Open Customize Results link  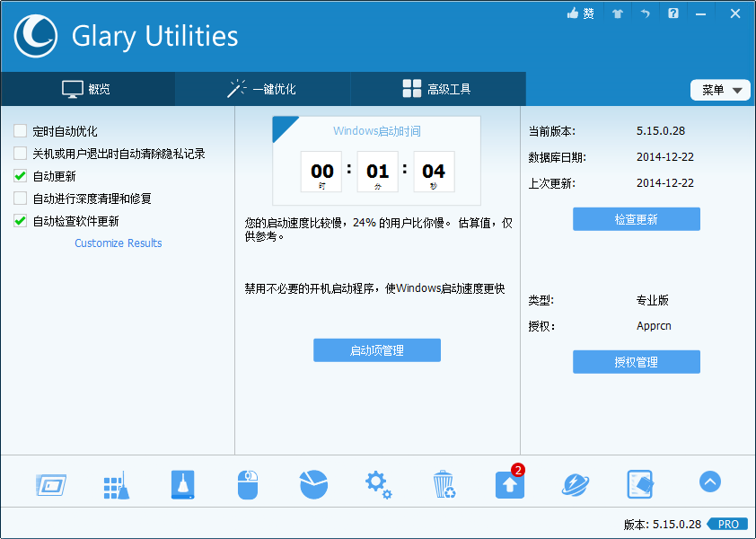click(x=118, y=243)
